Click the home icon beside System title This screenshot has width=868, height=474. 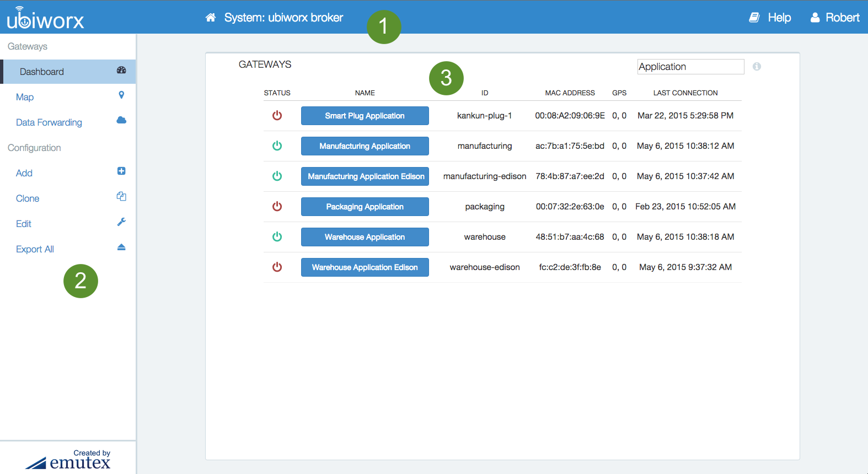coord(211,18)
